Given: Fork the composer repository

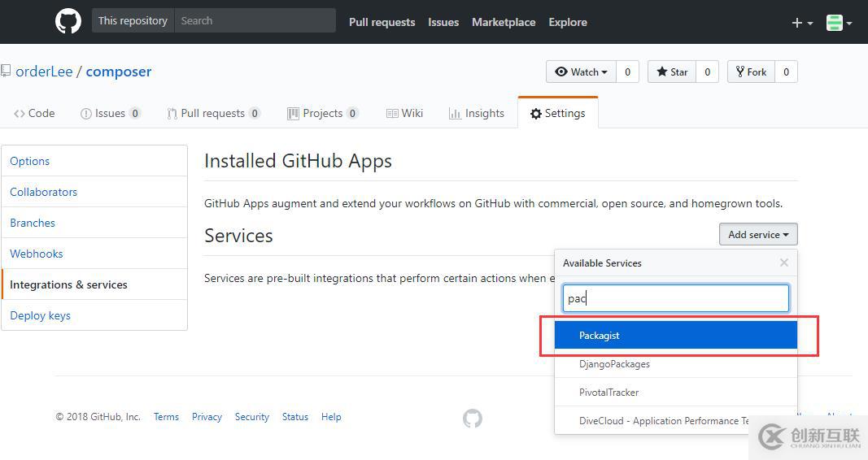Looking at the screenshot, I should pyautogui.click(x=751, y=72).
